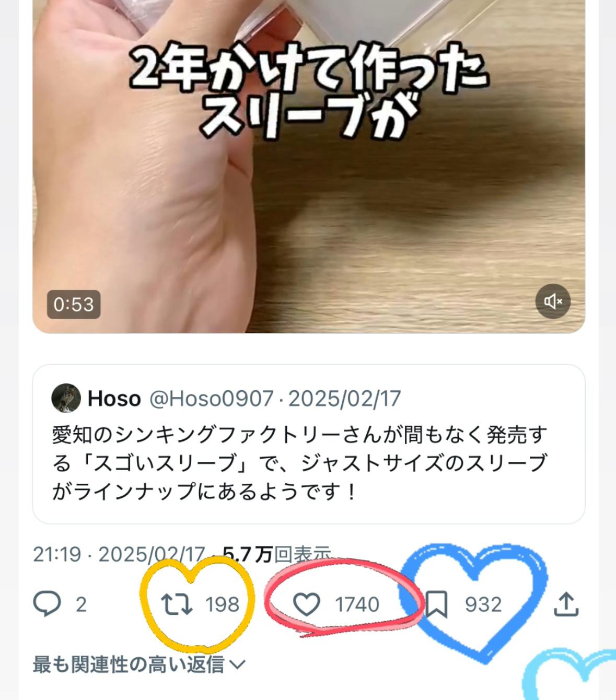Click Hoso's profile avatar
This screenshot has height=700, width=616.
(66, 398)
